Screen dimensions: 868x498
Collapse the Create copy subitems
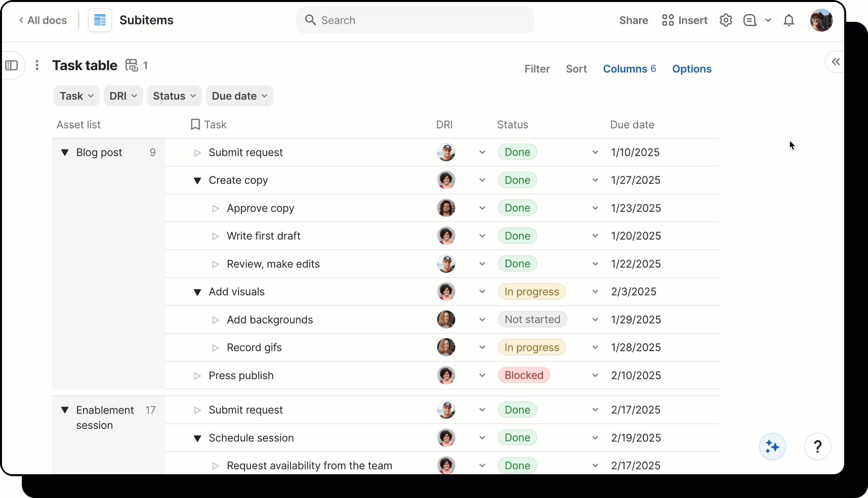(x=197, y=180)
